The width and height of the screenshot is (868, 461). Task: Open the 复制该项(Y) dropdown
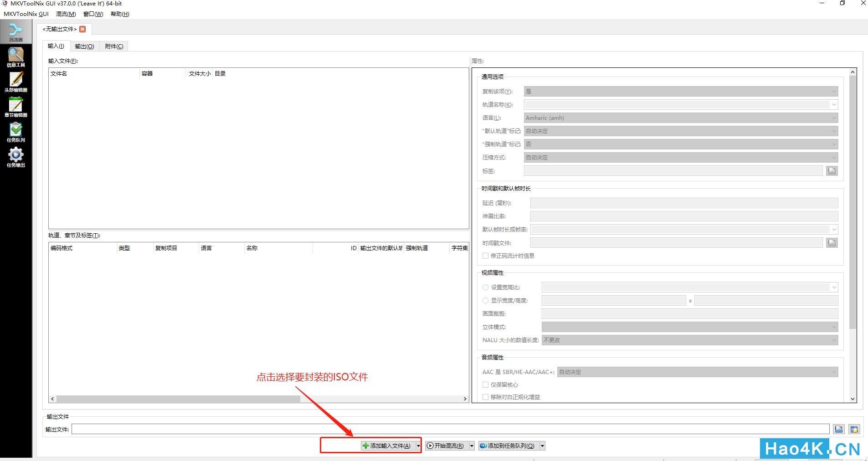[x=681, y=92]
